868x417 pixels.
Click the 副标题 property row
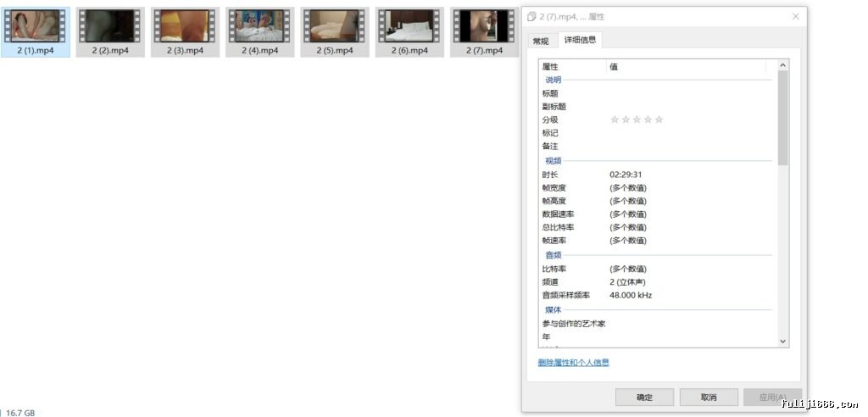click(657, 106)
